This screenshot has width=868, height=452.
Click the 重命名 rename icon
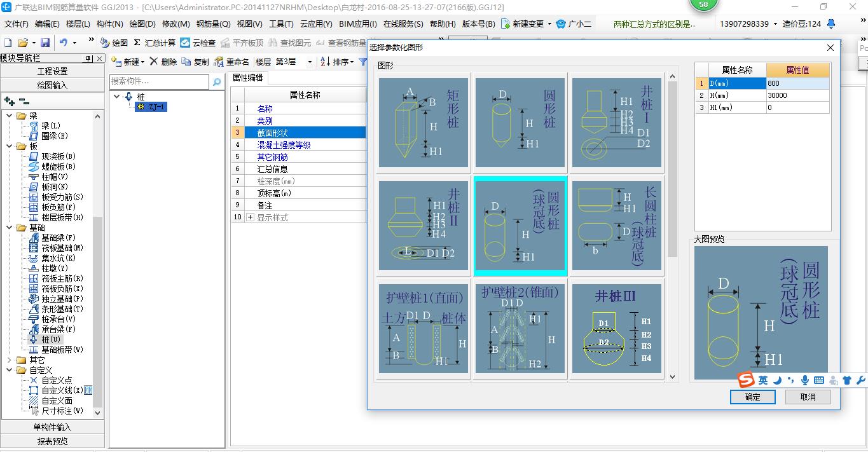pyautogui.click(x=219, y=62)
